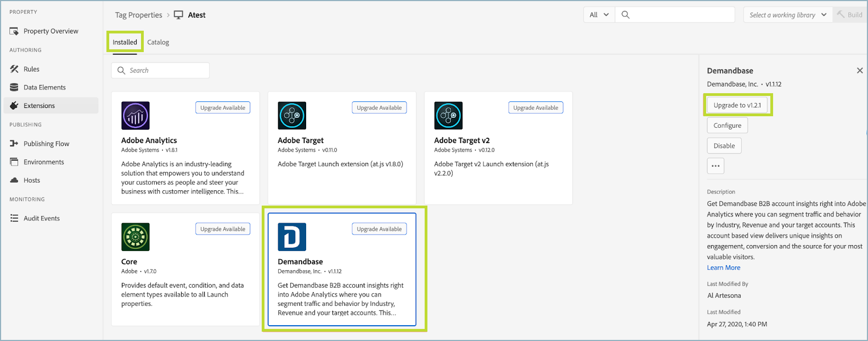Open the All filter dropdown
Screen dimensions: 868x341
coord(599,15)
